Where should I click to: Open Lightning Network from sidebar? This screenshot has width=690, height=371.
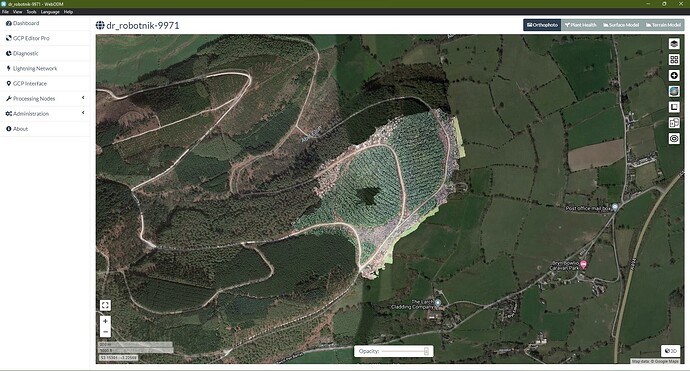pyautogui.click(x=44, y=68)
